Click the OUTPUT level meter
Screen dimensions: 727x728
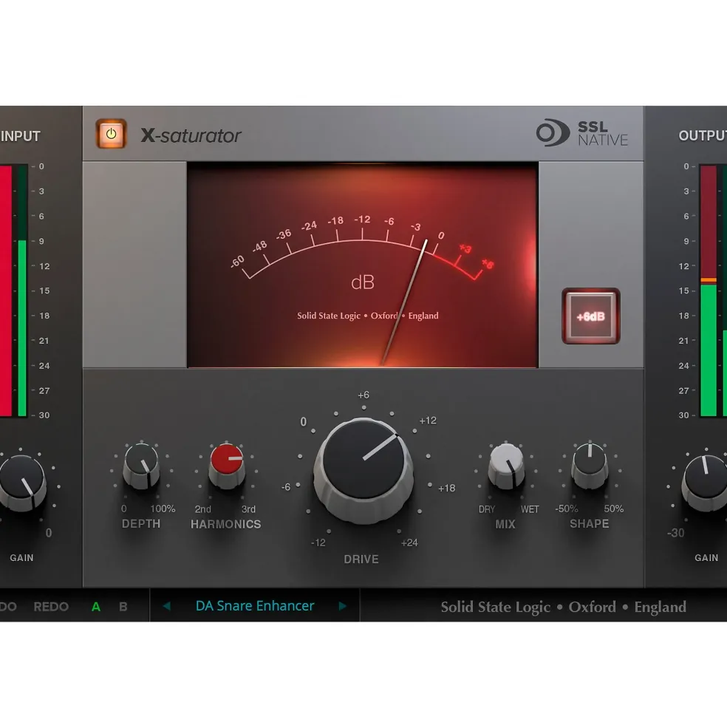(x=713, y=290)
